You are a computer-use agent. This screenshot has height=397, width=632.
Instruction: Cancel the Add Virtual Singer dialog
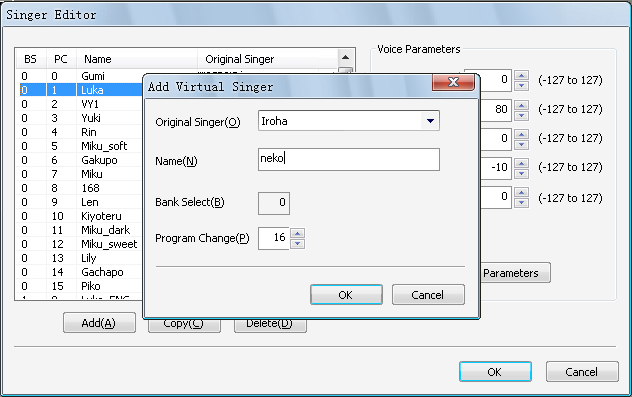[428, 295]
